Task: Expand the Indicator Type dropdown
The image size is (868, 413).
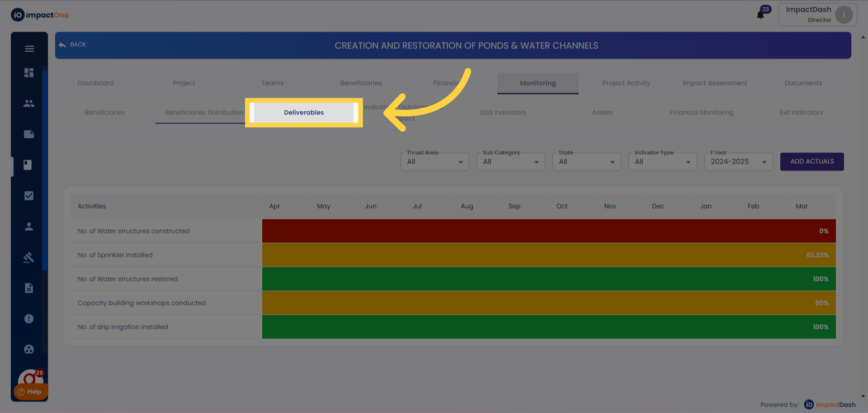Action: point(663,161)
